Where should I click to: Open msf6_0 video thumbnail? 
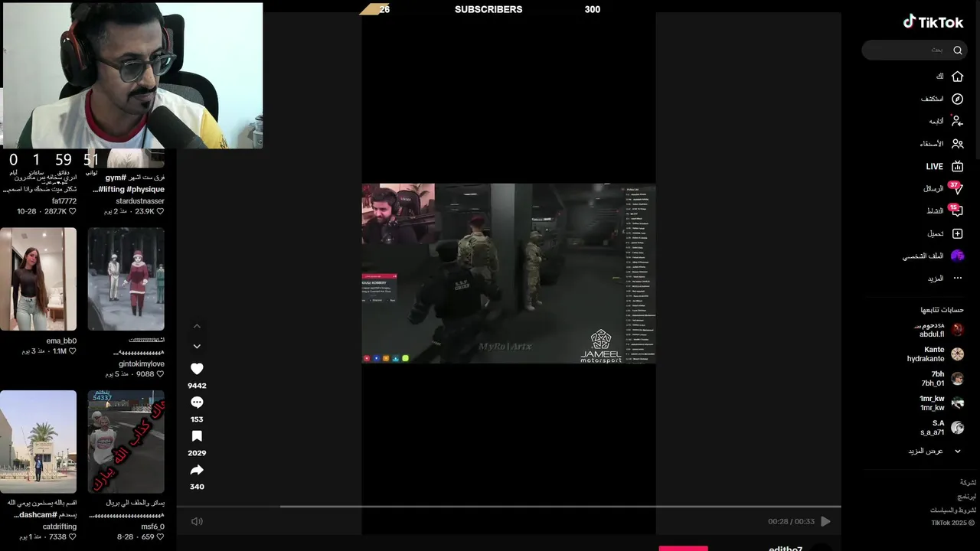(126, 442)
